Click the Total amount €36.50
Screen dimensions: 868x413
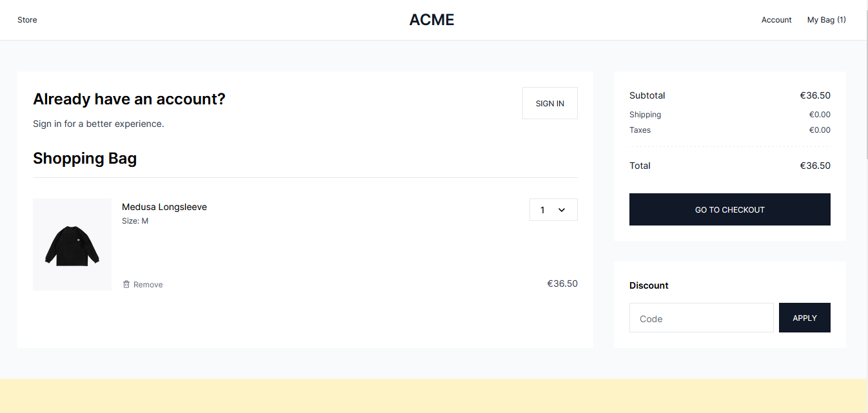click(x=815, y=166)
